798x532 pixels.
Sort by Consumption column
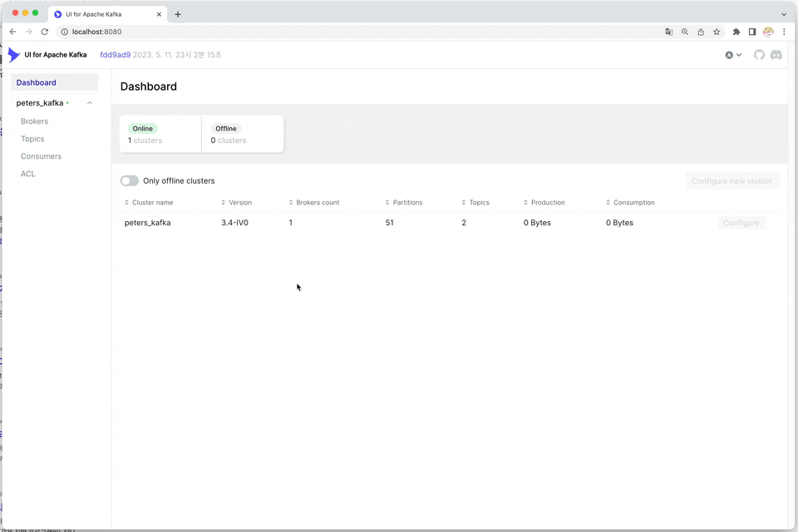click(630, 202)
